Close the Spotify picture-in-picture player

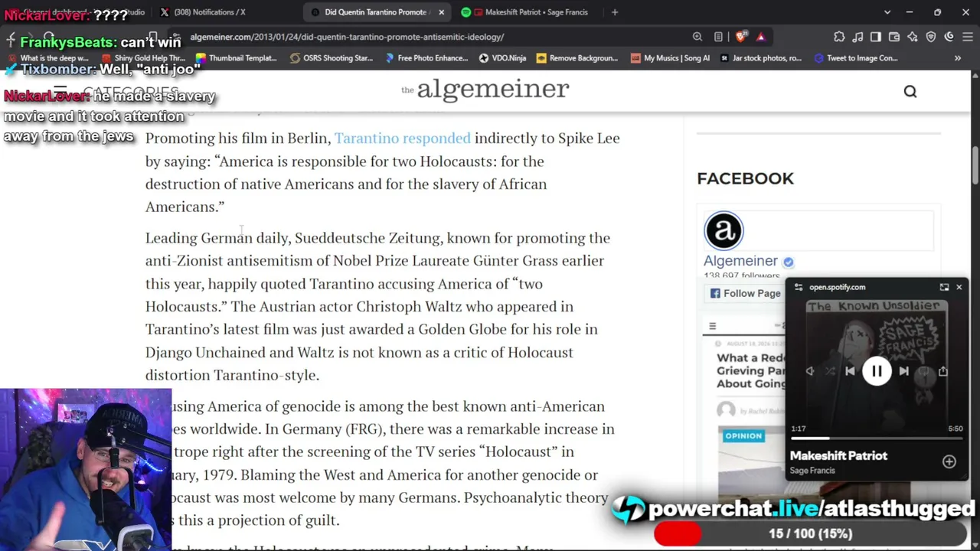click(959, 287)
